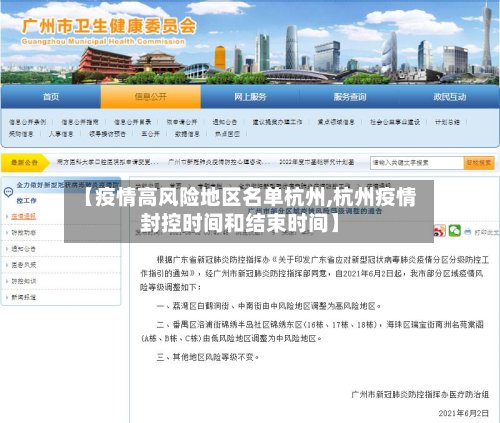Click the article date 2021年6月2日
The height and width of the screenshot is (423, 500).
point(464,413)
